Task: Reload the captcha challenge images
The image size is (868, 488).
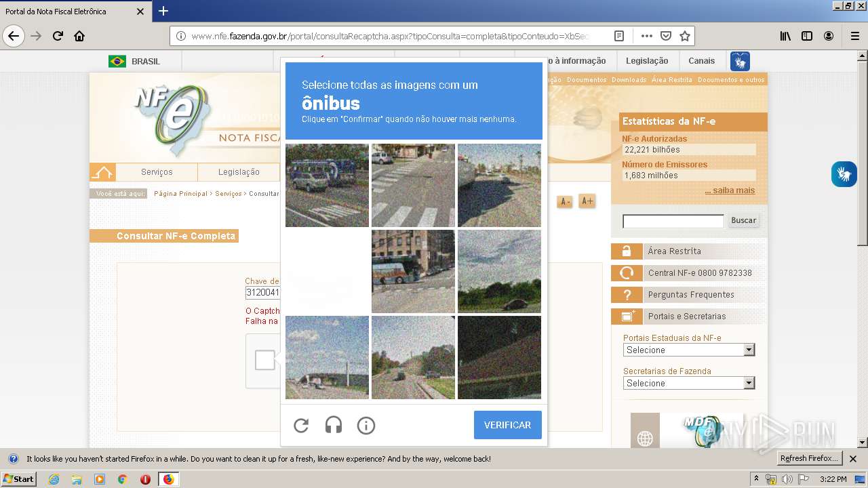Action: (x=301, y=425)
